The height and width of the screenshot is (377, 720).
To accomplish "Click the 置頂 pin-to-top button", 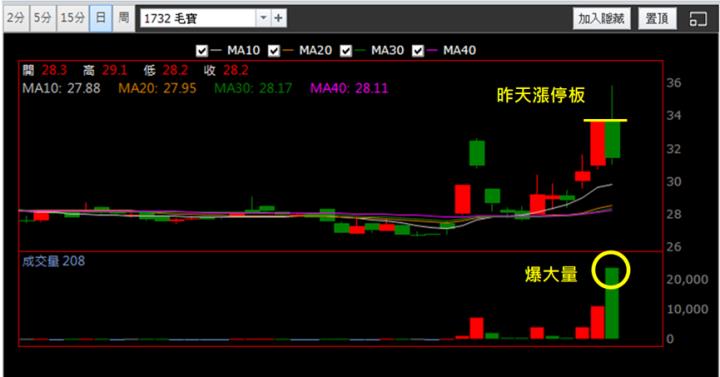I will click(x=657, y=18).
